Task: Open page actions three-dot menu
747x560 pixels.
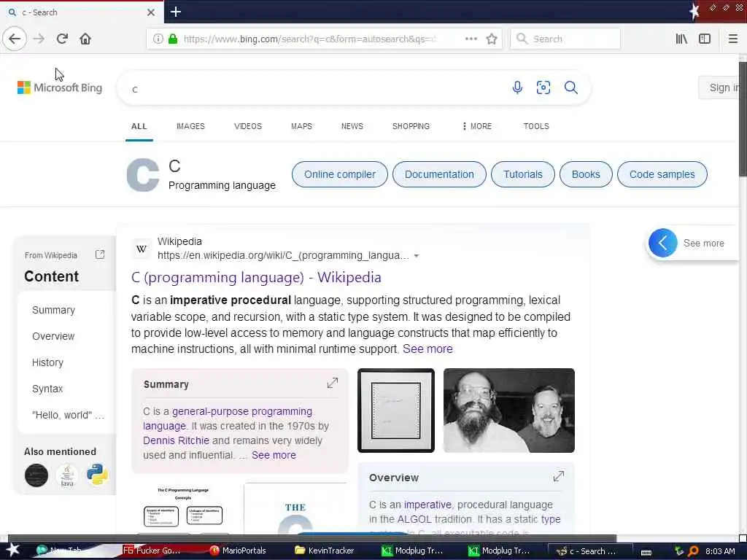Action: (x=471, y=39)
